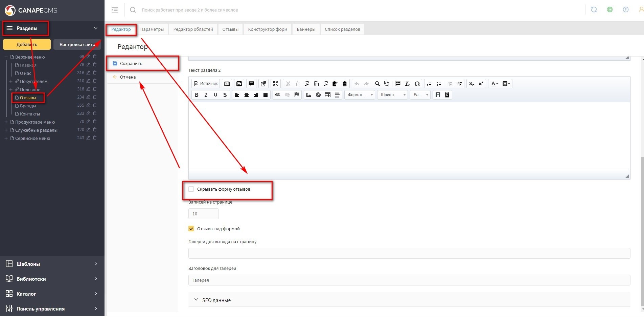This screenshot has width=644, height=319.
Task: Enable the Скрывать форму отзывов checkbox
Action: point(191,189)
